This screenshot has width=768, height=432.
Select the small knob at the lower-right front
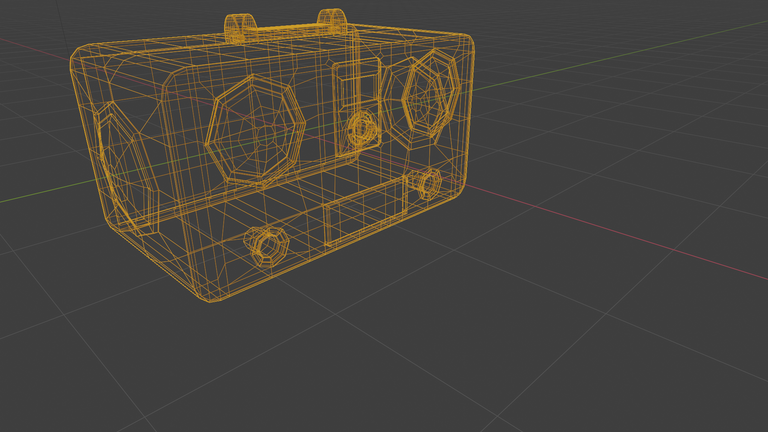(x=429, y=183)
